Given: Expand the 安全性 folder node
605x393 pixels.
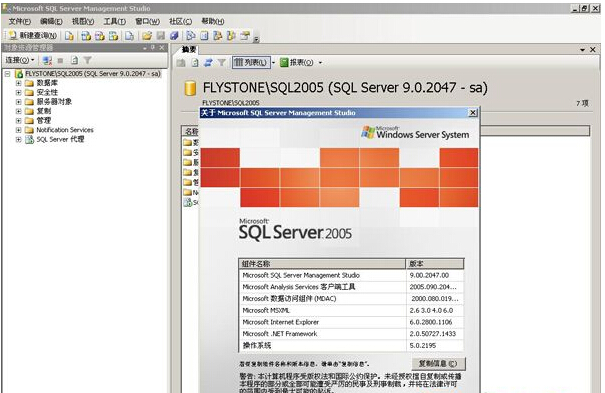Looking at the screenshot, I should [x=18, y=93].
